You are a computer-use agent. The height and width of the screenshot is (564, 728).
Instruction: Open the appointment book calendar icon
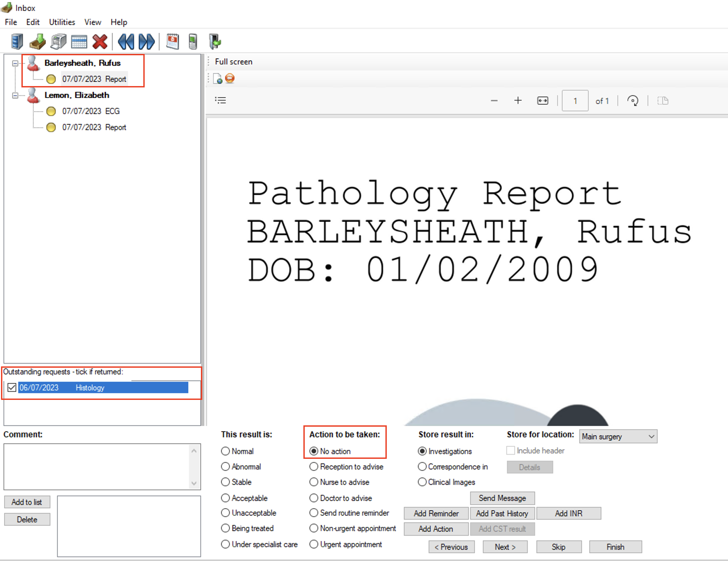point(172,42)
